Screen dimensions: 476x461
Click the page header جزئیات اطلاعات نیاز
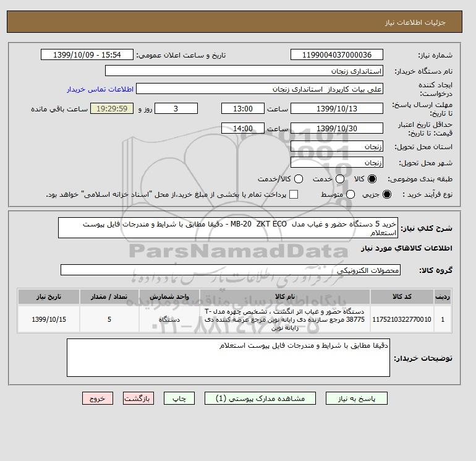coord(415,22)
